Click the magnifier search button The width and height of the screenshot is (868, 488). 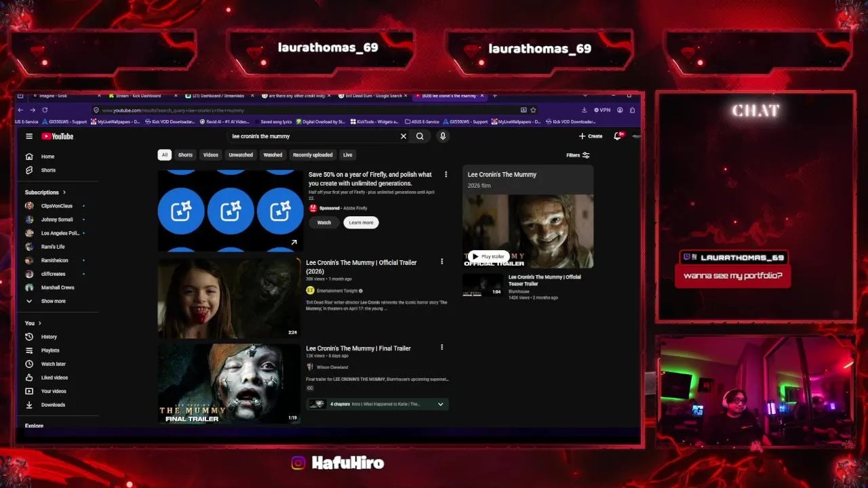tap(420, 136)
